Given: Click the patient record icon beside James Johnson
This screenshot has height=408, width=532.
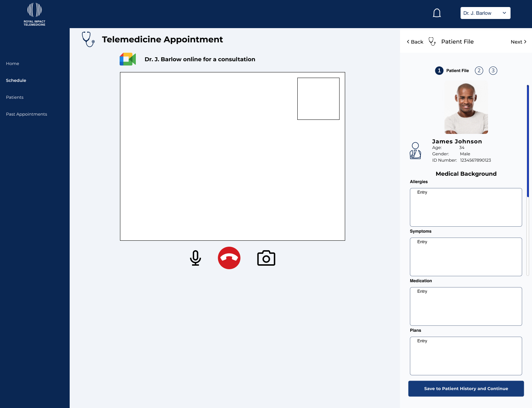Looking at the screenshot, I should (415, 151).
